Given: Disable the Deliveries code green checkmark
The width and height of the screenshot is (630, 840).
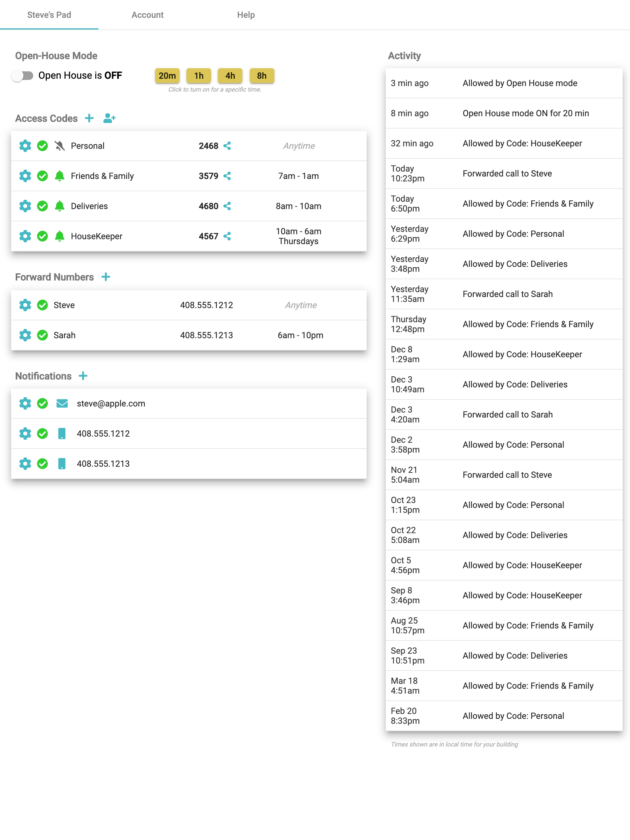Looking at the screenshot, I should point(42,206).
